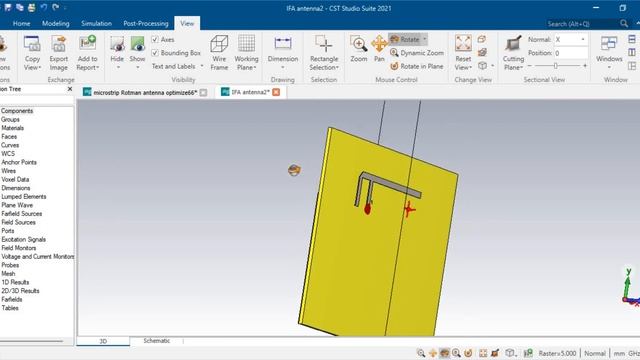640x360 pixels.
Task: Toggle the Axes checkbox
Action: (155, 40)
